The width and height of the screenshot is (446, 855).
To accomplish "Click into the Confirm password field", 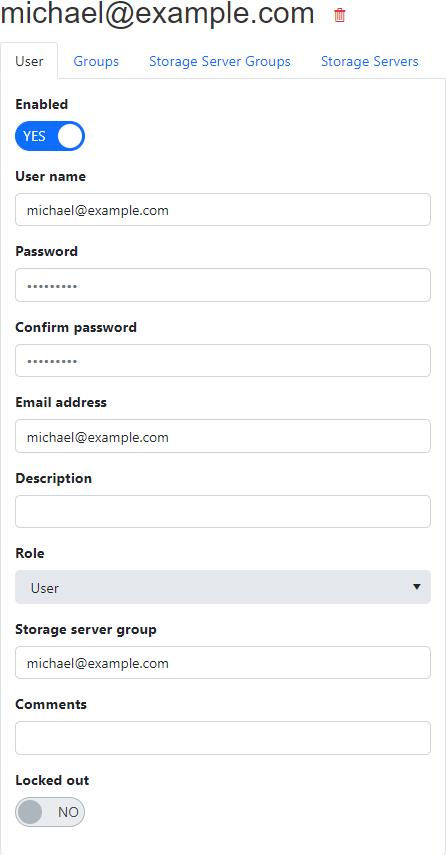I will [x=223, y=360].
